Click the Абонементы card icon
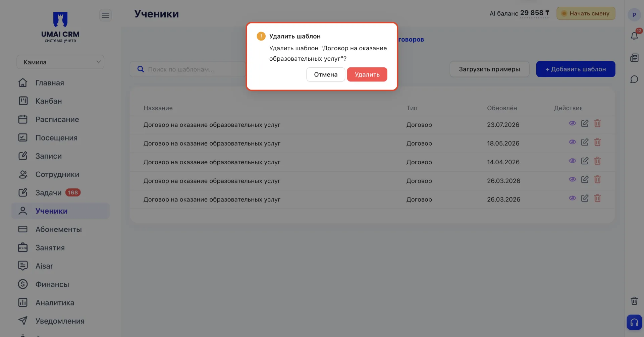 23,229
